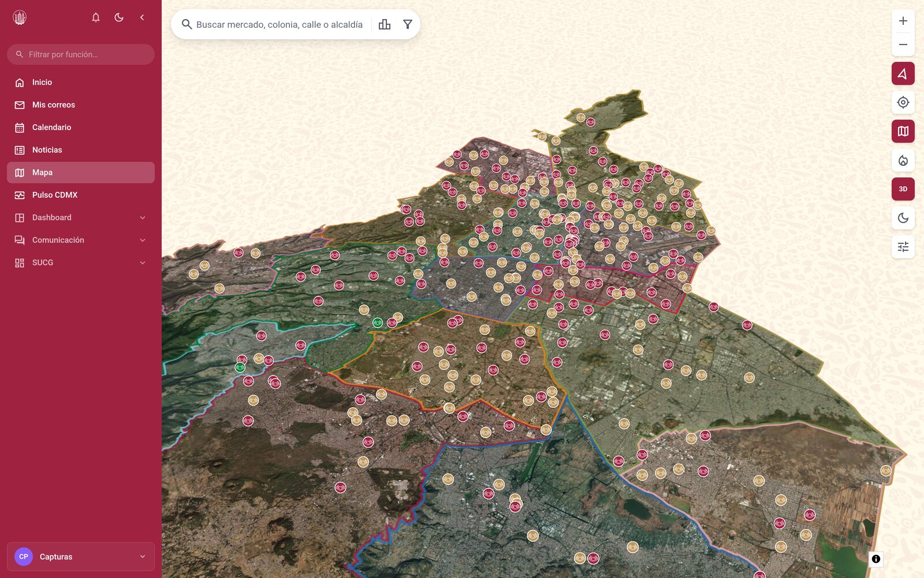The height and width of the screenshot is (578, 924).
Task: Click the SUCG grid icon
Action: coord(20,263)
